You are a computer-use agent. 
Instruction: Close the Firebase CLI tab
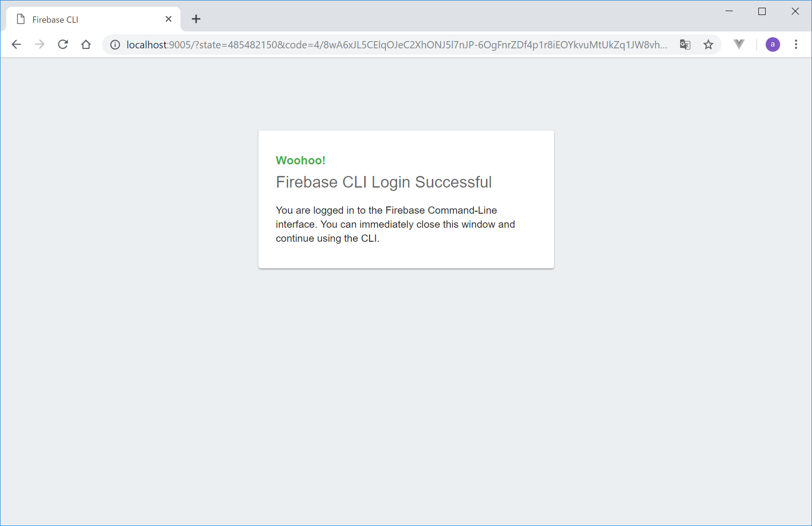(169, 19)
